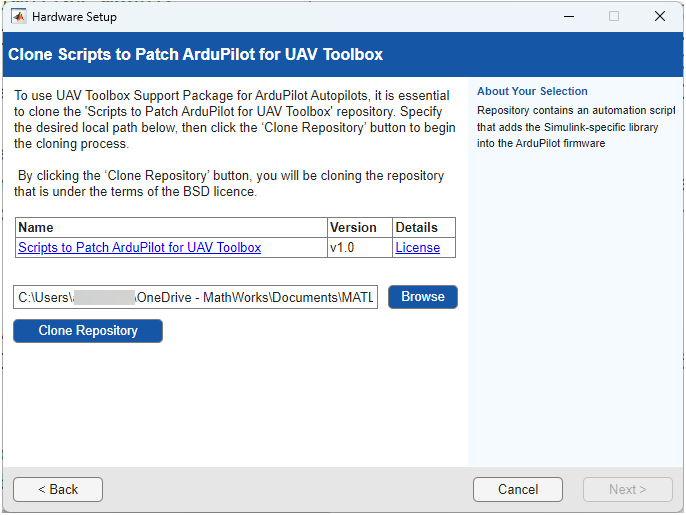The width and height of the screenshot is (686, 515).
Task: Go back using the Back button
Action: 58,489
